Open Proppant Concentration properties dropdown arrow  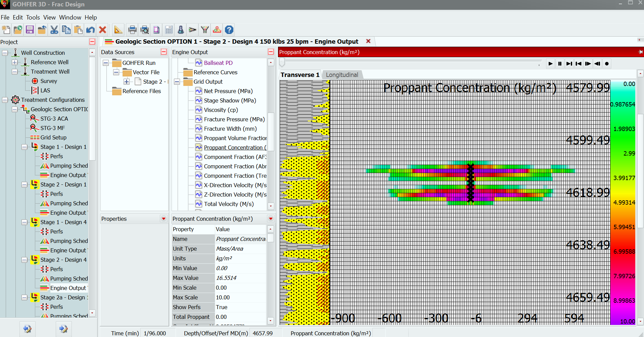(x=271, y=219)
